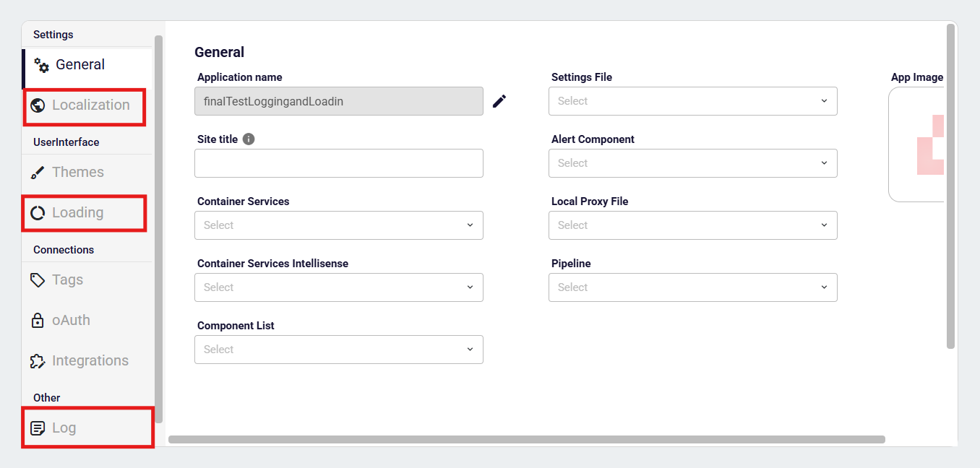Focus the Site title text field
This screenshot has width=980, height=468.
[x=338, y=163]
